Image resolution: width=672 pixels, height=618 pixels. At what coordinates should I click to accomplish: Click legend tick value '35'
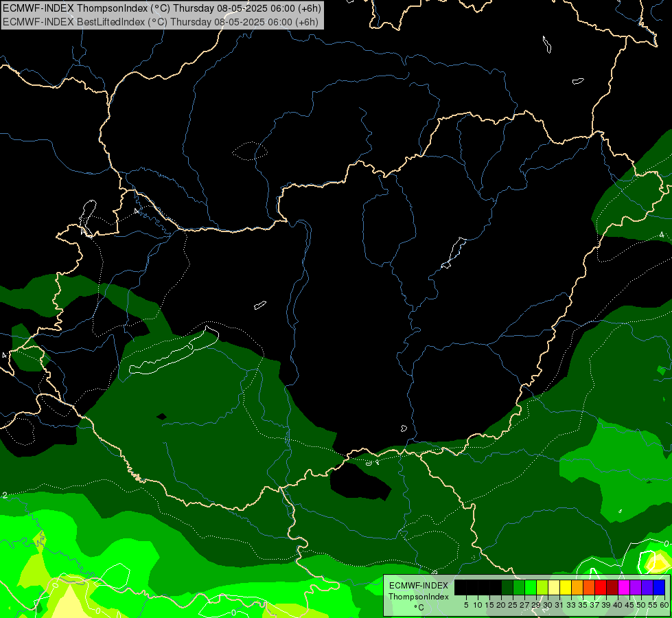point(583,605)
